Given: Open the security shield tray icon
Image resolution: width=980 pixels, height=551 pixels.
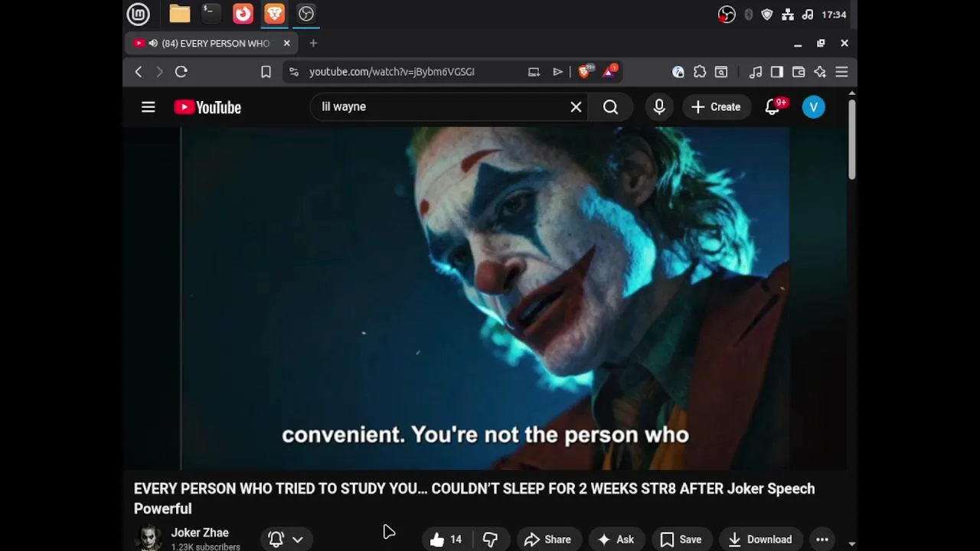Looking at the screenshot, I should (x=767, y=15).
